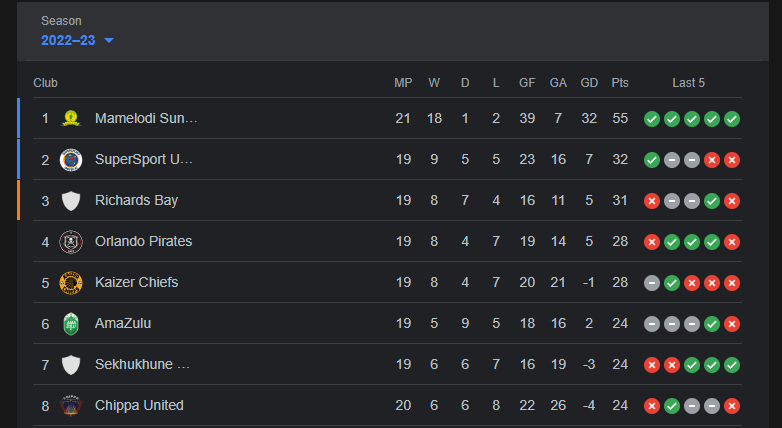Viewport: 782px width, 428px height.
Task: Select the Kaizer Chiefs team name
Action: (x=136, y=283)
